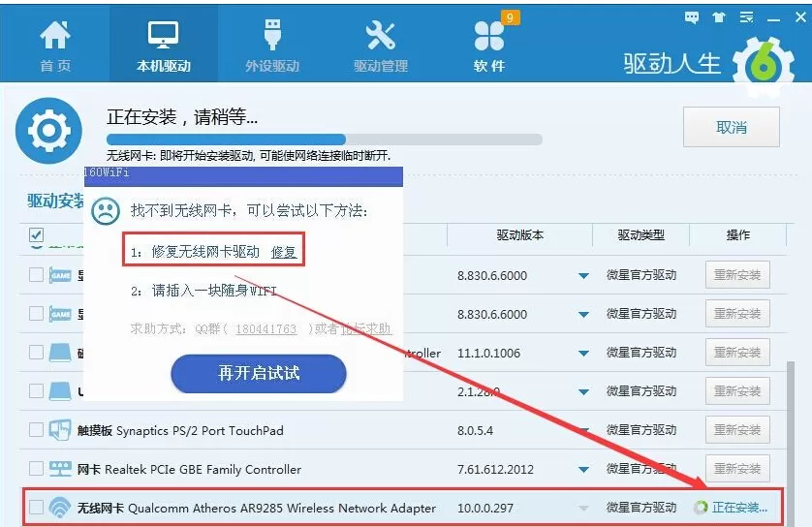
Task: Click the Realtek network card icon
Action: pyautogui.click(x=60, y=469)
